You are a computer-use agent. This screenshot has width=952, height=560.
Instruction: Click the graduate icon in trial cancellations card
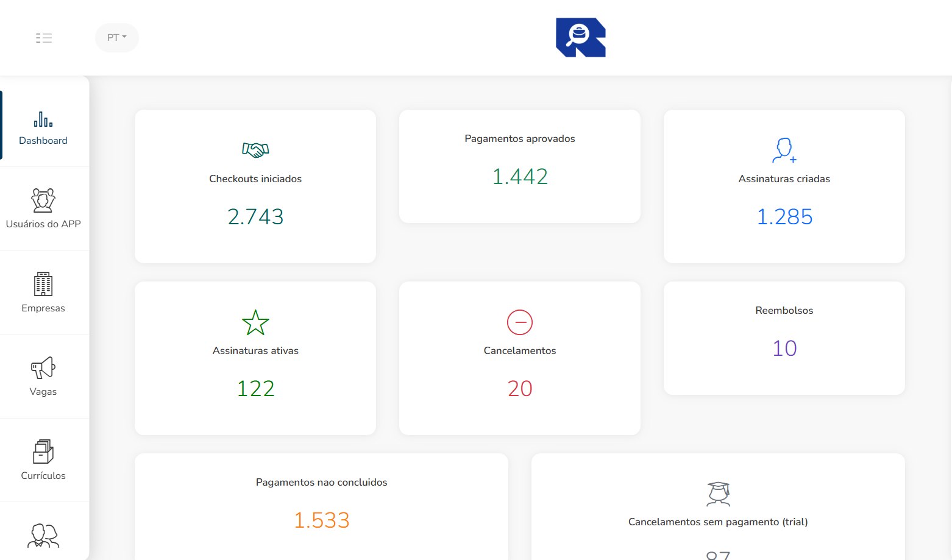(719, 494)
